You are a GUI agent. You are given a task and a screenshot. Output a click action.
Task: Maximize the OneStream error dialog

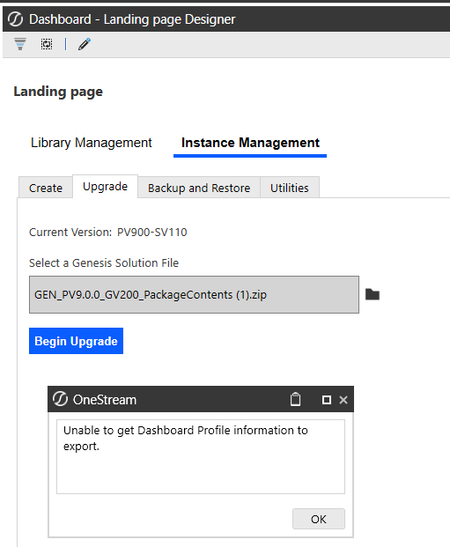coord(327,400)
